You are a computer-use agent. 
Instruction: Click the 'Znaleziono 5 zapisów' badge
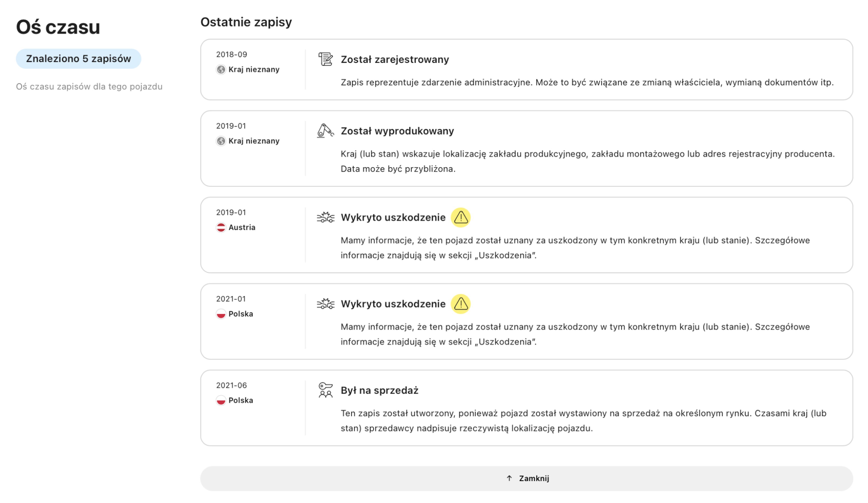pos(78,59)
